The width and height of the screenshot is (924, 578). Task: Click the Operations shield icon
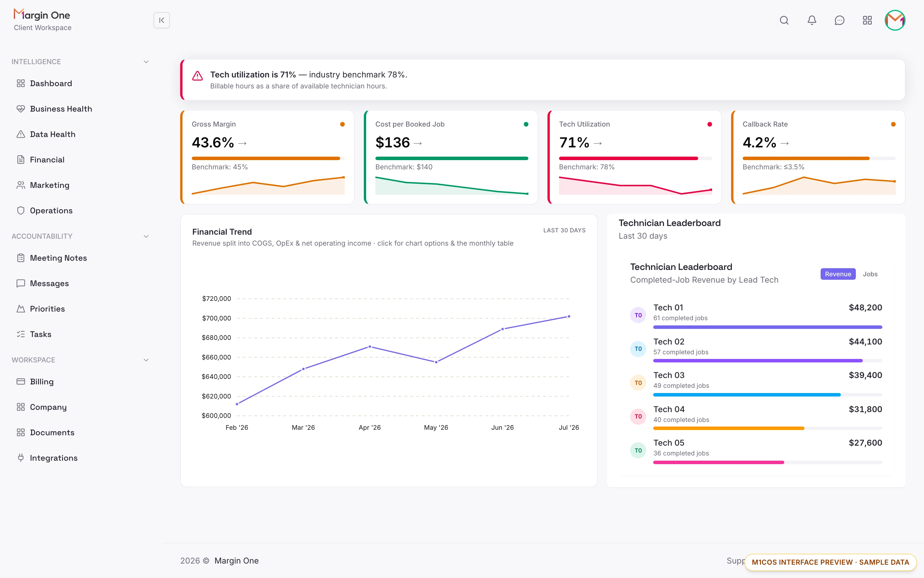click(x=21, y=211)
